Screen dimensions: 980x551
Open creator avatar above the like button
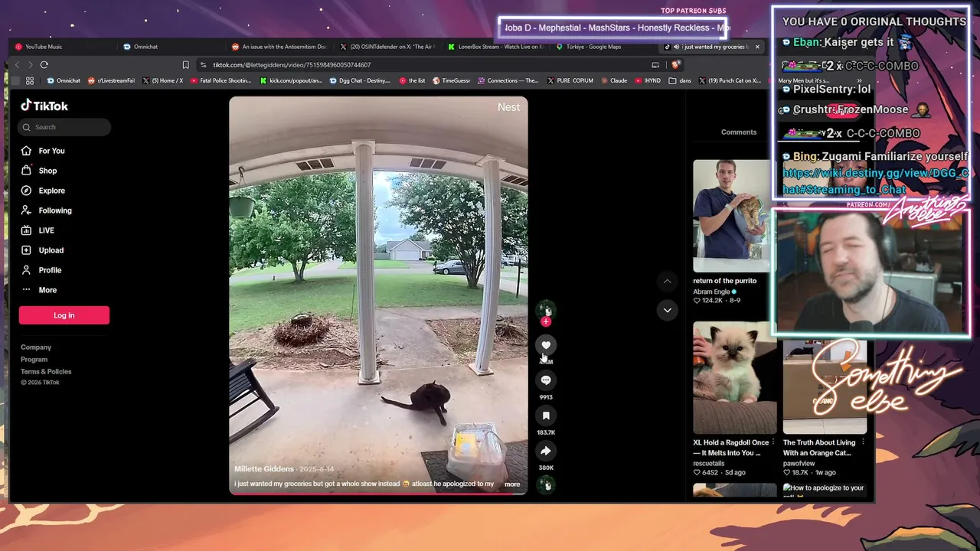(x=546, y=309)
